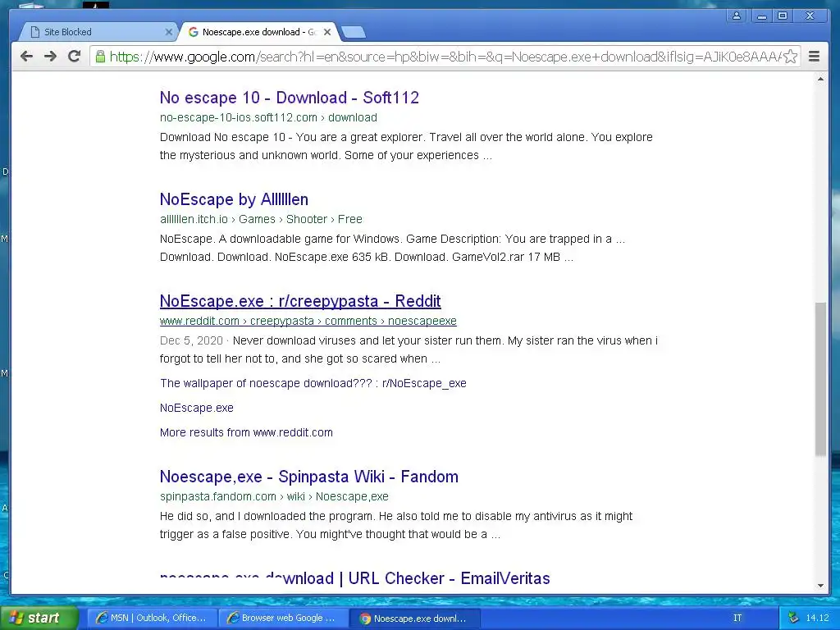Switch to MSN Outlook taskbar window
The image size is (840, 630).
click(152, 619)
